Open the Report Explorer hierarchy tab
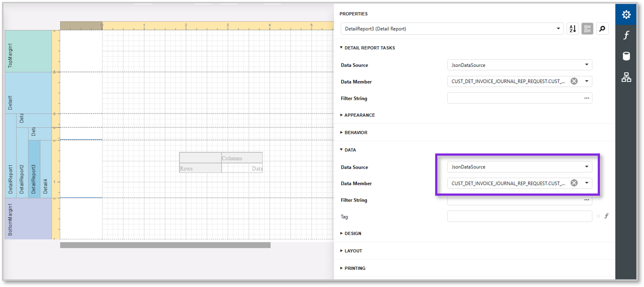Screen dimensions: 644x287 pyautogui.click(x=626, y=77)
